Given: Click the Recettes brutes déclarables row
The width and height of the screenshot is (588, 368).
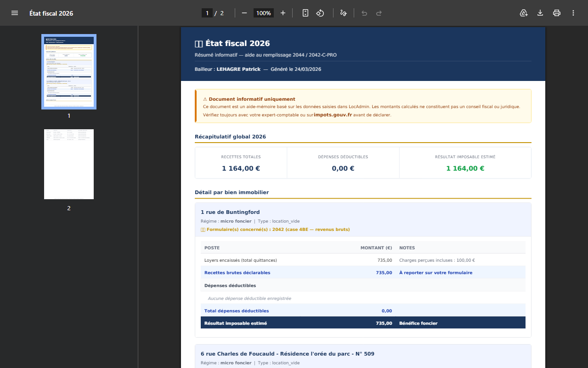Looking at the screenshot, I should point(363,272).
